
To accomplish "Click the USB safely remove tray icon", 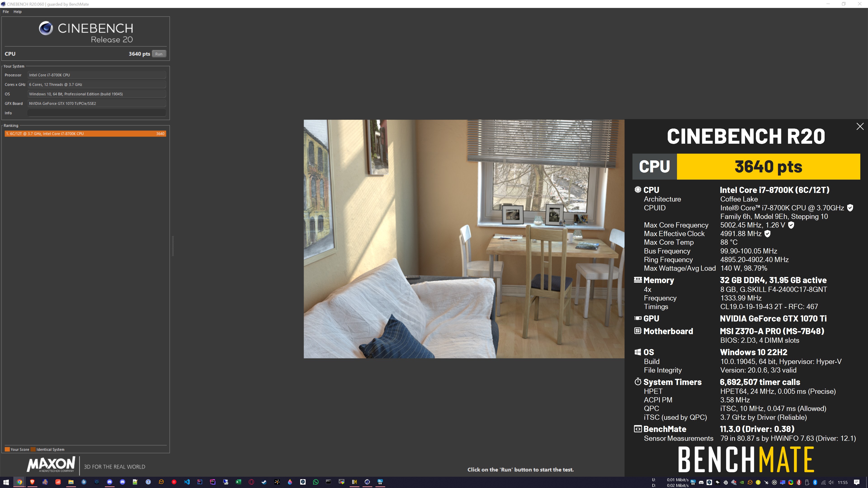I will click(x=807, y=482).
